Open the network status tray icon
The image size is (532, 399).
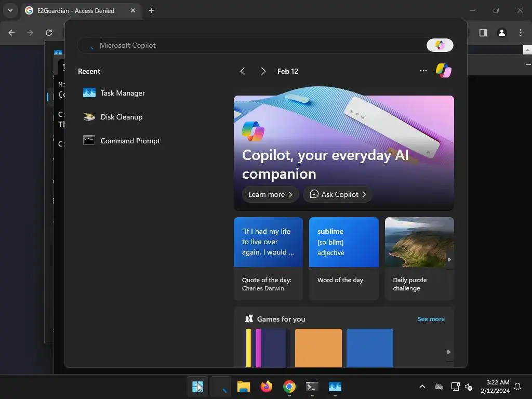[455, 387]
